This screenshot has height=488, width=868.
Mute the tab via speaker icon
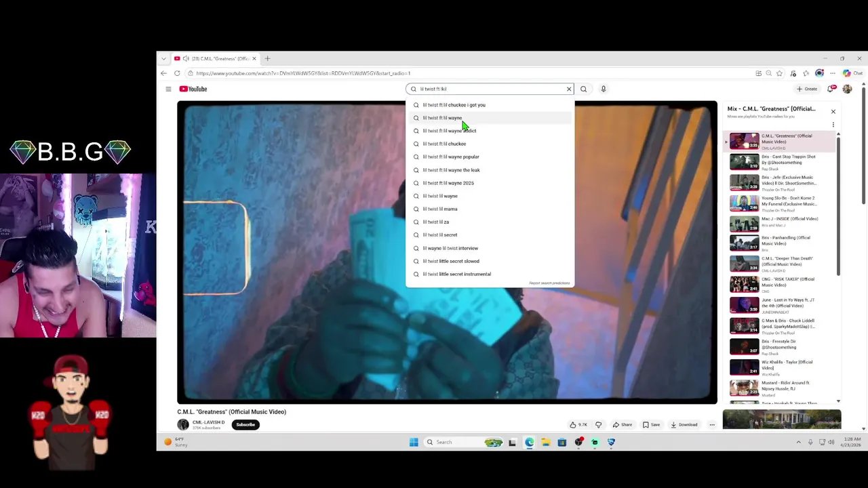click(186, 59)
